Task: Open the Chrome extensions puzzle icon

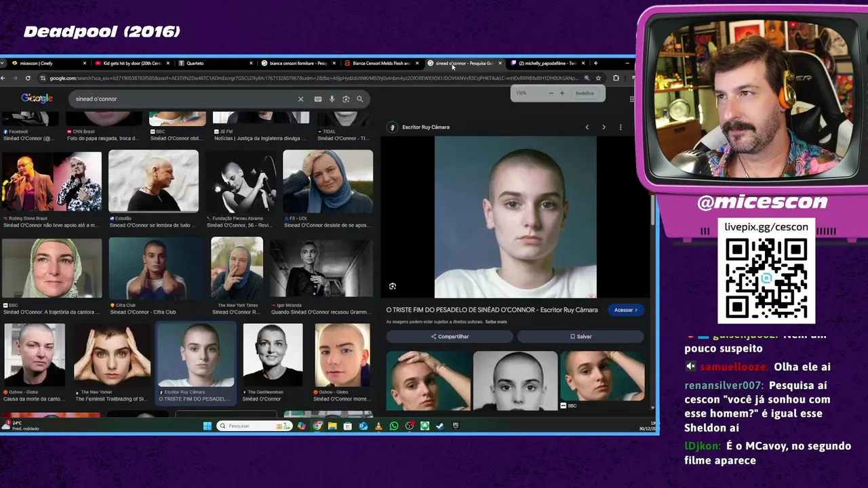Action: click(616, 78)
